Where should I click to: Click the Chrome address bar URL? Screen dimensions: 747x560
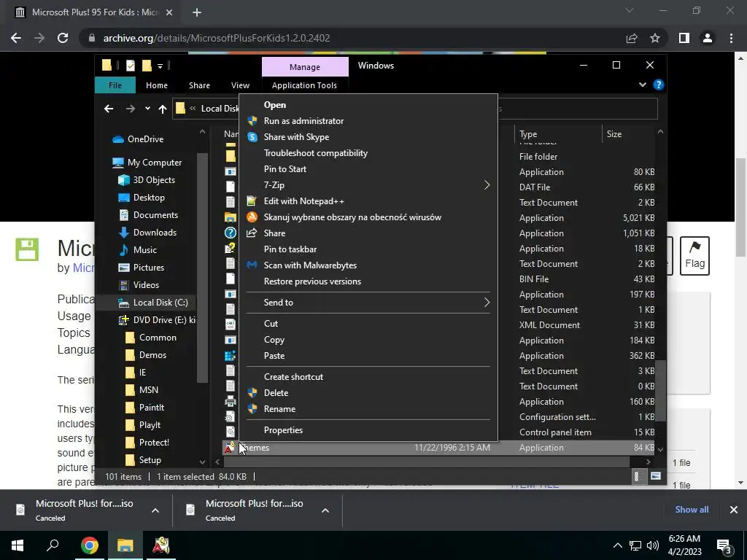click(x=217, y=38)
